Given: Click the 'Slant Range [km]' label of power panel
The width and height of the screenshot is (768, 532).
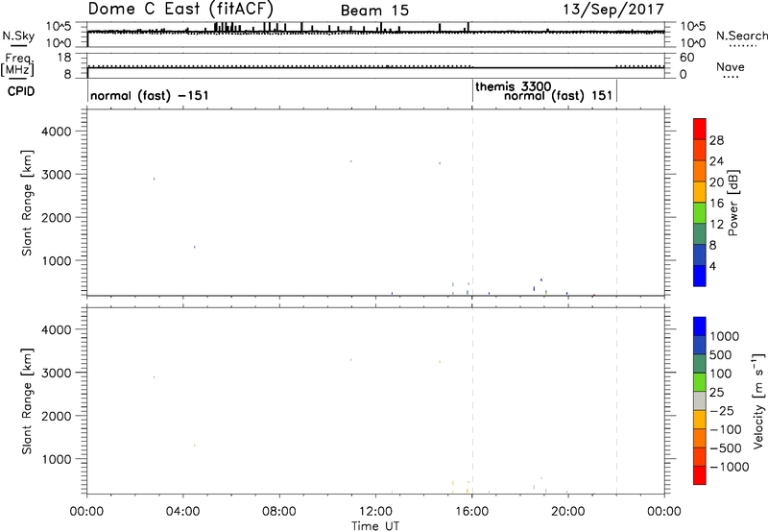Looking at the screenshot, I should (x=27, y=203).
